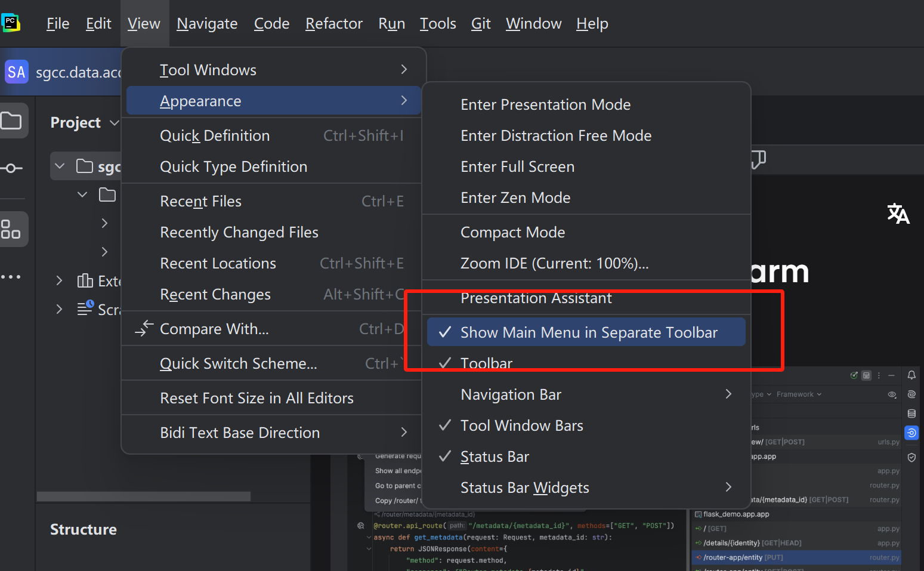Viewport: 924px width, 571px height.
Task: Open the AI Assistant spiral icon
Action: pos(911,394)
